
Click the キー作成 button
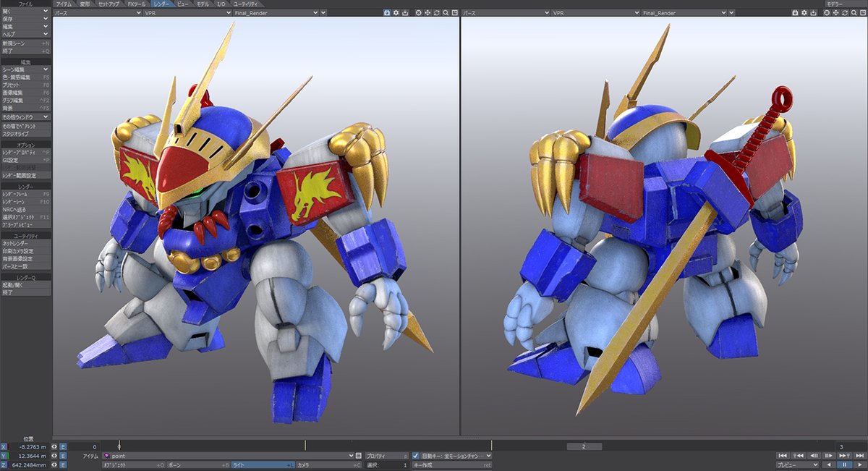[x=452, y=465]
